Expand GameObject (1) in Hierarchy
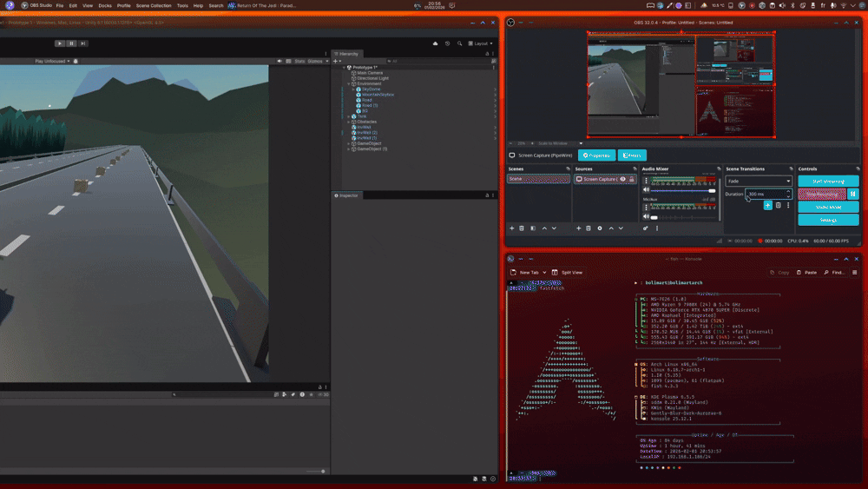This screenshot has width=868, height=489. pos(349,149)
